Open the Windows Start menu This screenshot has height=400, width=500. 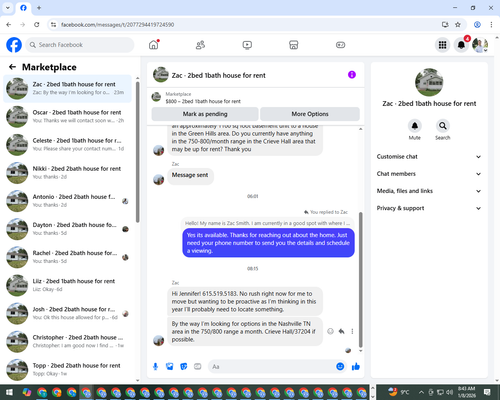click(9, 392)
